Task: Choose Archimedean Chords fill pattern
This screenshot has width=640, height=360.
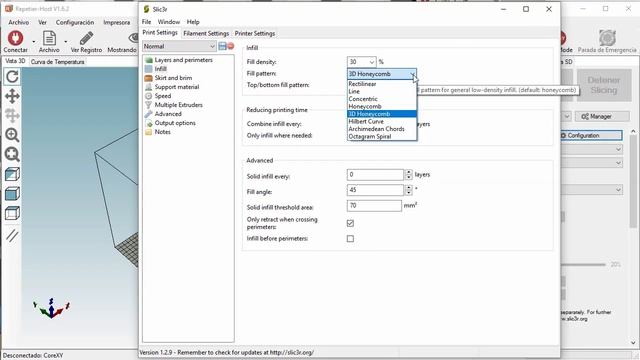Action: pyautogui.click(x=382, y=129)
